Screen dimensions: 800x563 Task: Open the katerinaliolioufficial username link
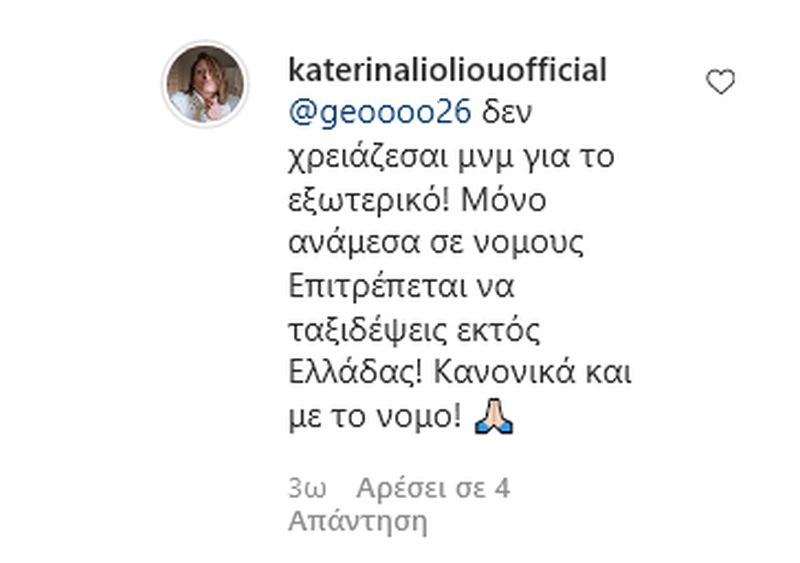pos(447,69)
